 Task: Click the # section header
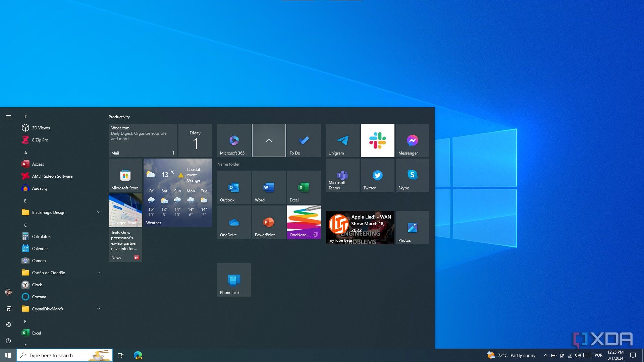pos(25,117)
